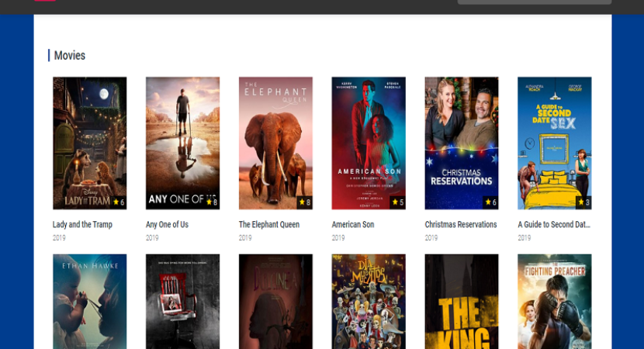The height and width of the screenshot is (349, 644).
Task: Click the star rating 3 on Second Date poster
Action: (x=583, y=202)
